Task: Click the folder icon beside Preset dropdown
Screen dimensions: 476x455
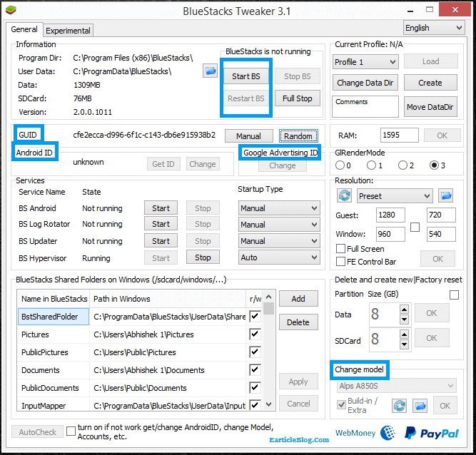Action: pyautogui.click(x=447, y=195)
